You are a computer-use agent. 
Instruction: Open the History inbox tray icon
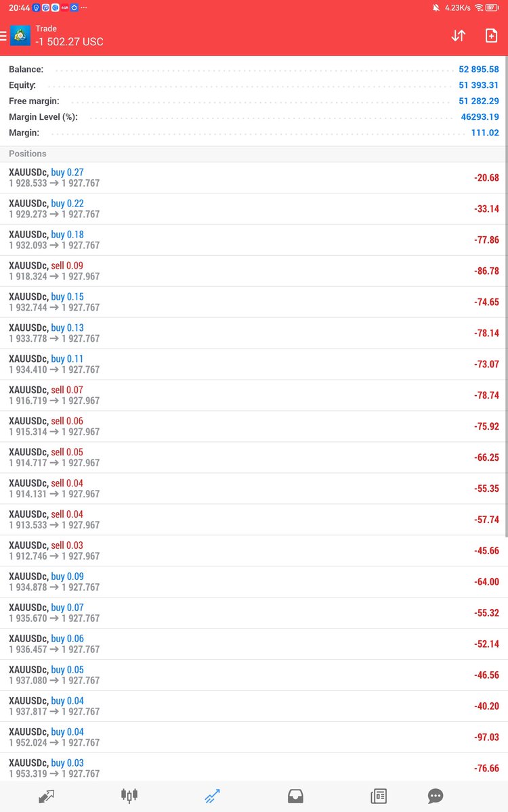[x=295, y=796]
